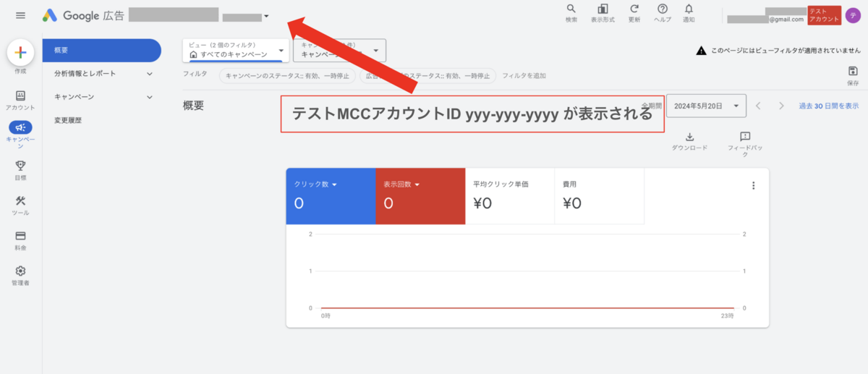Open the date range 2024年5月20日 dropdown
This screenshot has width=868, height=374.
click(706, 106)
